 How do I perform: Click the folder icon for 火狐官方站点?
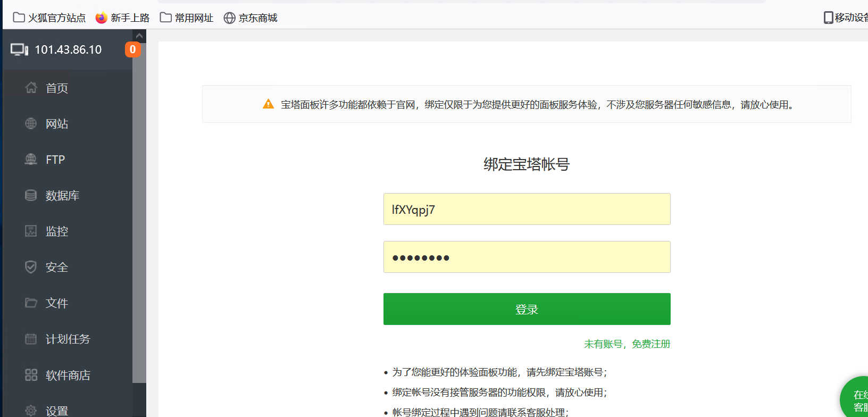click(x=19, y=18)
